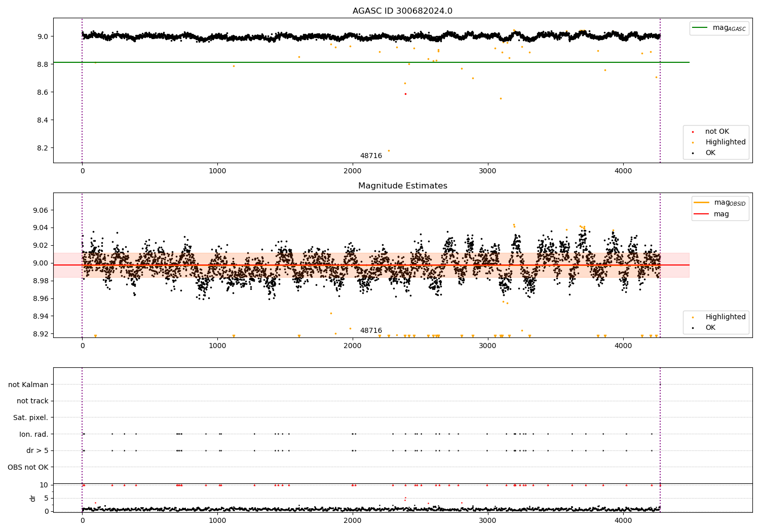
Task: Click the "1000" x-tick under the top plot
Action: [217, 171]
